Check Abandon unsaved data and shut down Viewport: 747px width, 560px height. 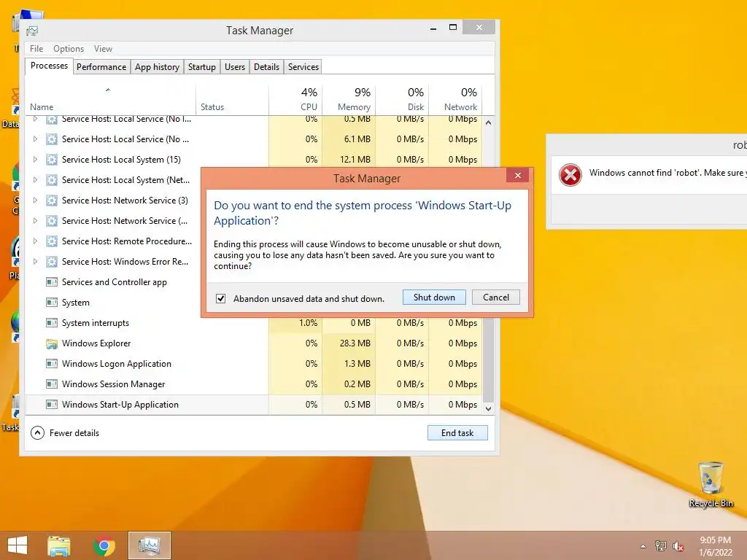tap(220, 298)
